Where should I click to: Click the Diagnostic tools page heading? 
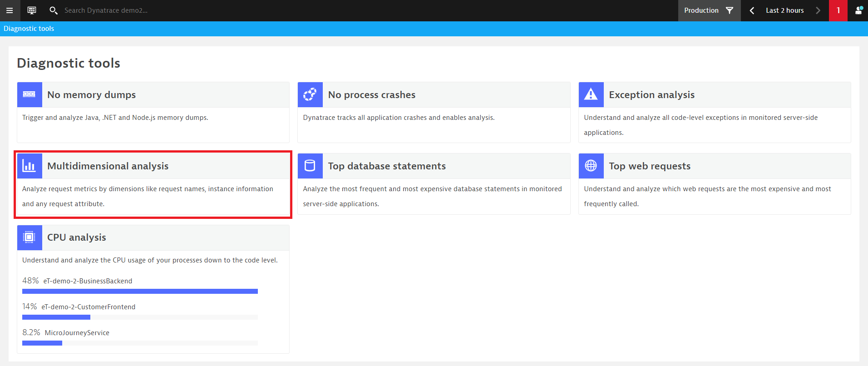[x=69, y=63]
